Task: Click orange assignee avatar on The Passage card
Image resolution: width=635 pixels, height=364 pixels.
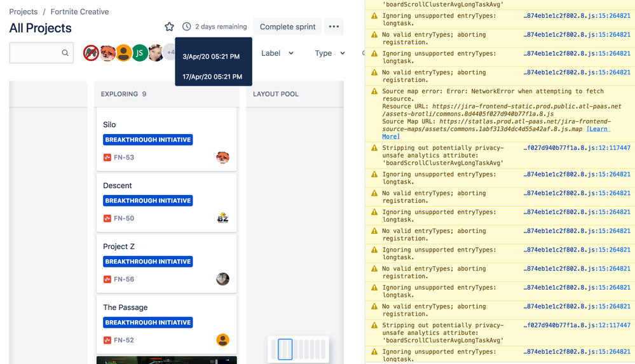Action: (222, 340)
